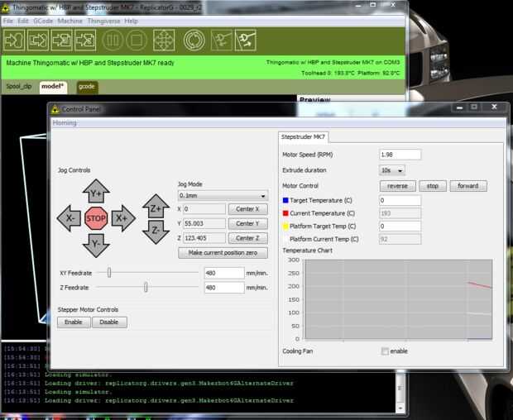
Task: Jog the Y- arrow
Action: click(96, 245)
